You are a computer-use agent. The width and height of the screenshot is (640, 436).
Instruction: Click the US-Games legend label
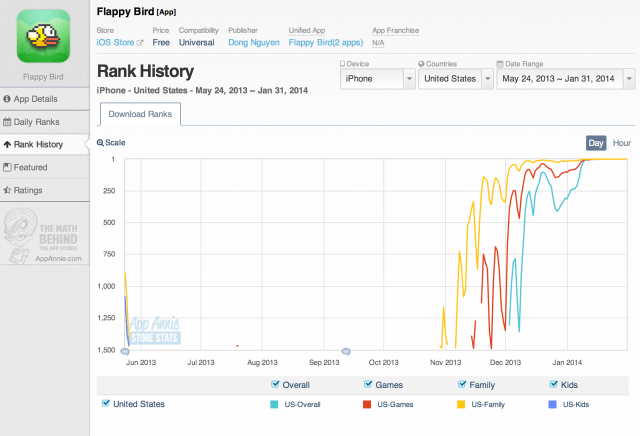pos(395,405)
